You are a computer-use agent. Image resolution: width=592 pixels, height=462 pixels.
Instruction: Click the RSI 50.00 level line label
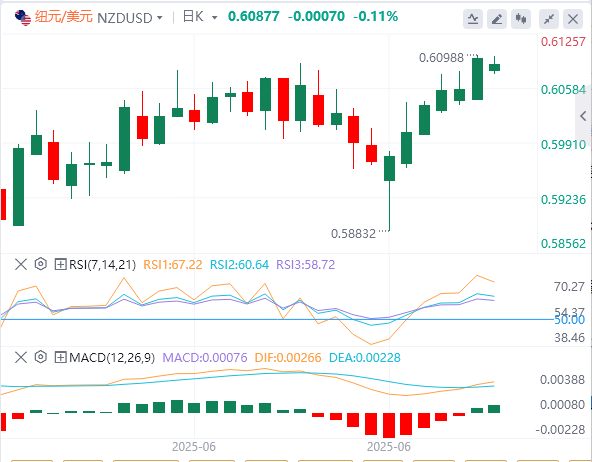(x=569, y=320)
